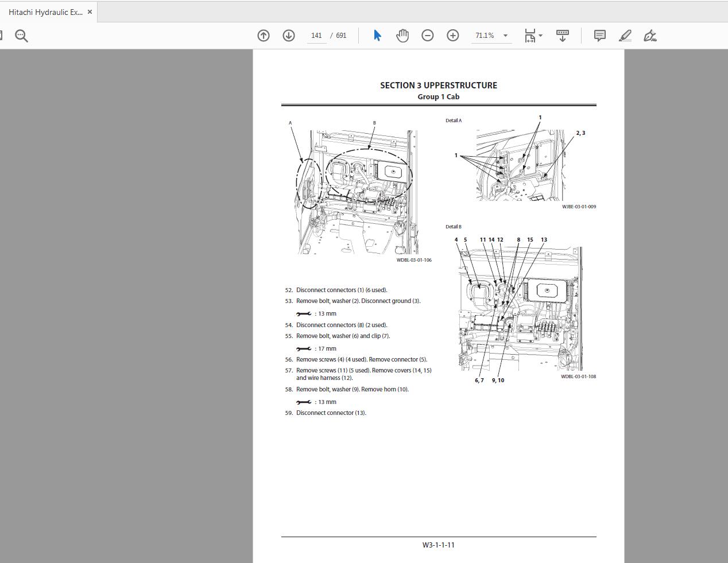Image resolution: width=728 pixels, height=563 pixels.
Task: Close the Hitachi Hydraulic Ex... tab
Action: tap(90, 12)
